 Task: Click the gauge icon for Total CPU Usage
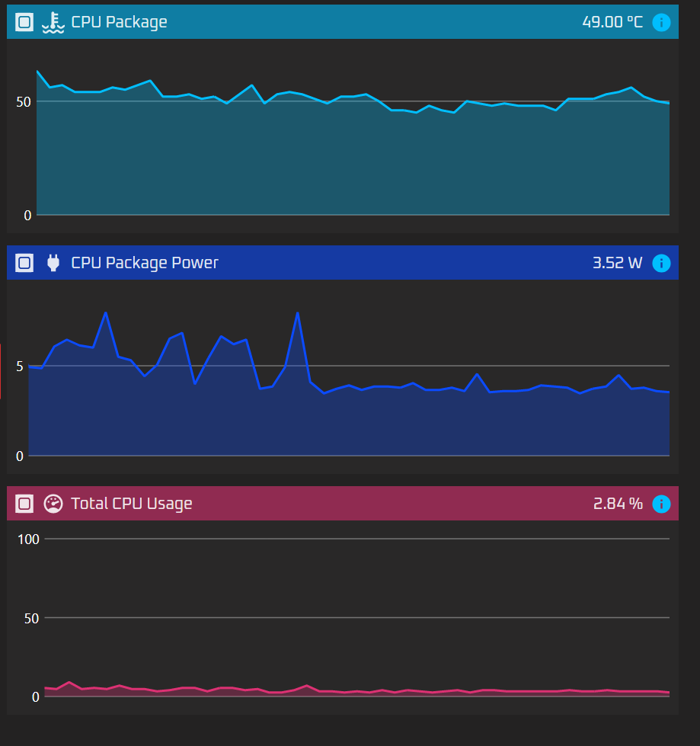pos(53,504)
